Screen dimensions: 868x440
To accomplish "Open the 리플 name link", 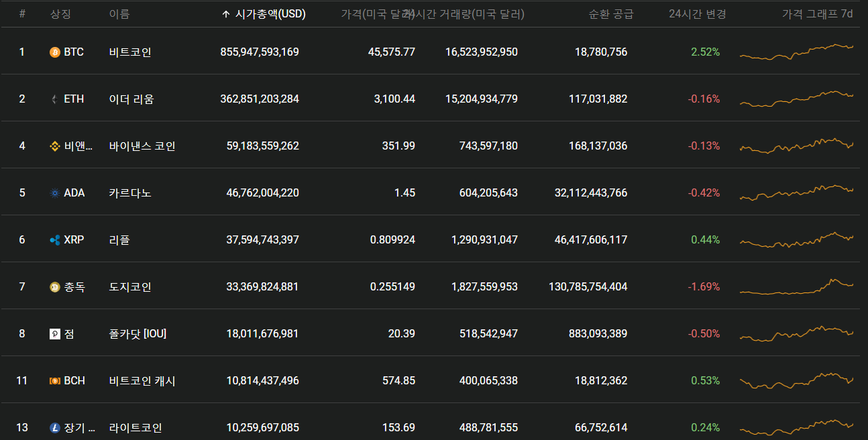I will click(119, 239).
